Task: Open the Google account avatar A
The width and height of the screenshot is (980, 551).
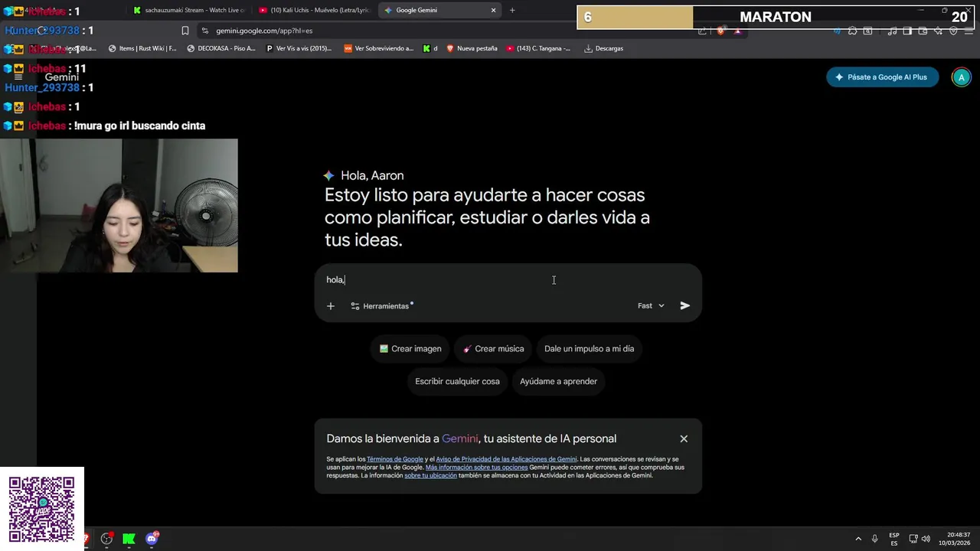Action: (961, 77)
